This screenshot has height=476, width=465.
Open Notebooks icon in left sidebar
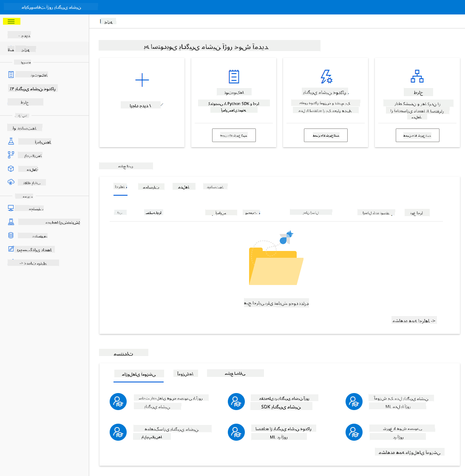point(11,75)
